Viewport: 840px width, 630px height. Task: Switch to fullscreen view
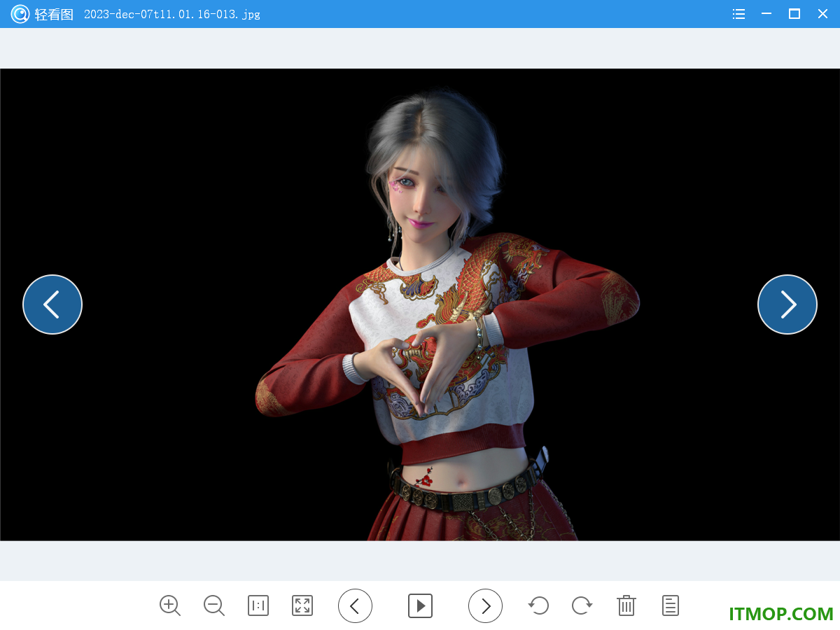[x=302, y=605]
